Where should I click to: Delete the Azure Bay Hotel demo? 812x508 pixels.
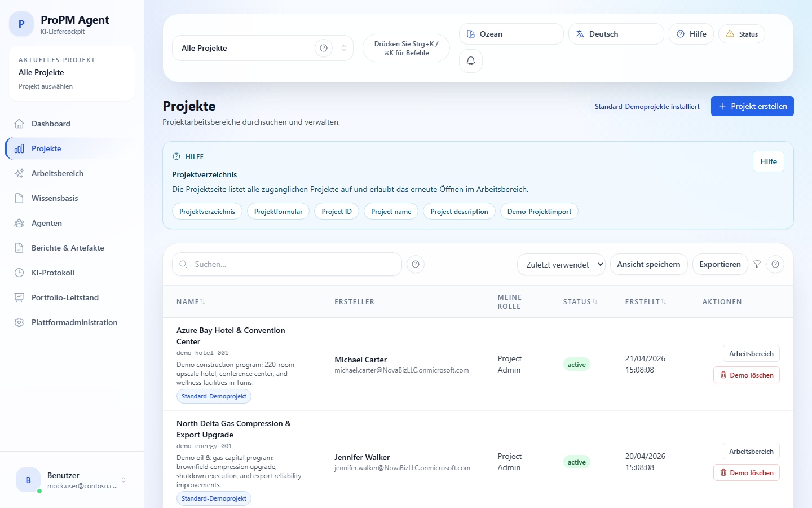(x=746, y=375)
